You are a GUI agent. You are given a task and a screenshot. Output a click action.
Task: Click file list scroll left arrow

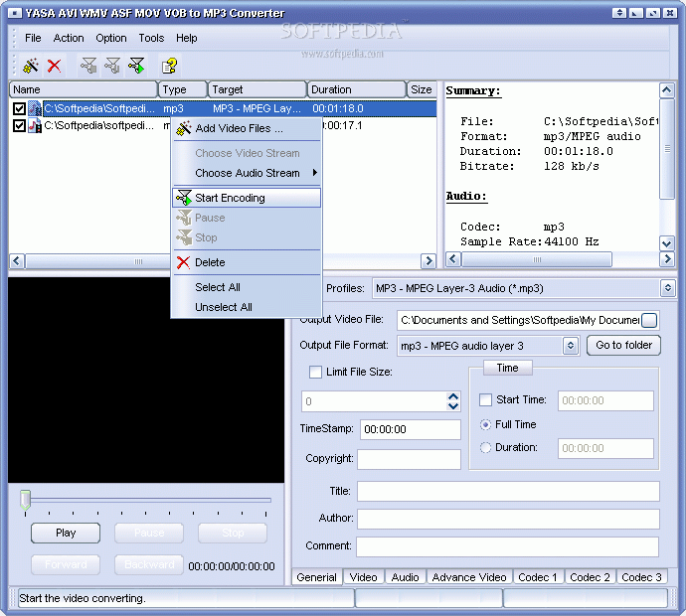coord(17,261)
